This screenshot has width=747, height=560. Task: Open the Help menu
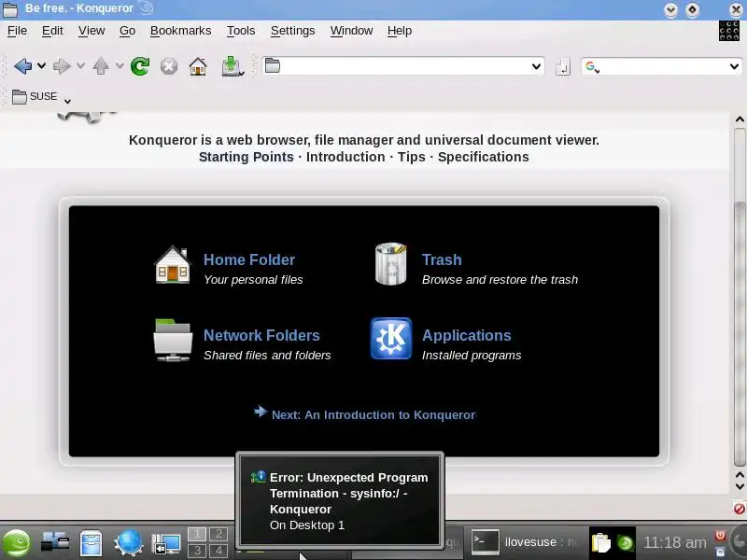[x=400, y=31]
